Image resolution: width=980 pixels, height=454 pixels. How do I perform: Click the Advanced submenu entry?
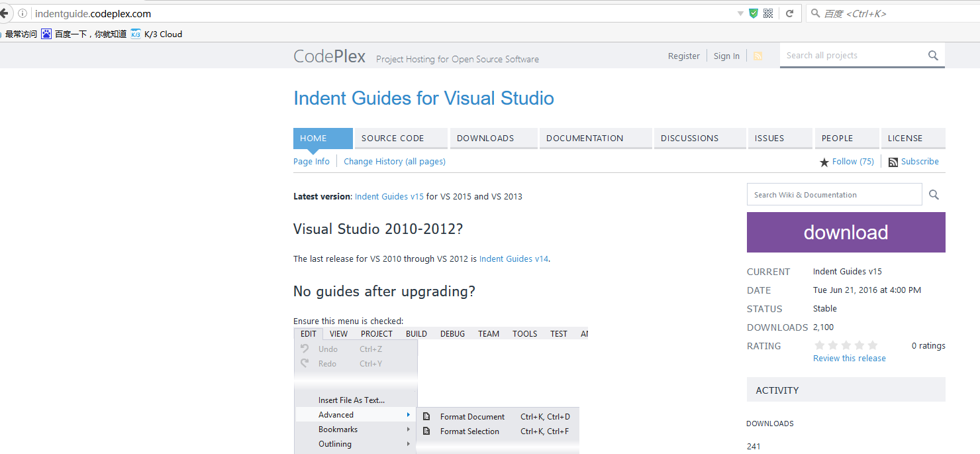pyautogui.click(x=356, y=414)
